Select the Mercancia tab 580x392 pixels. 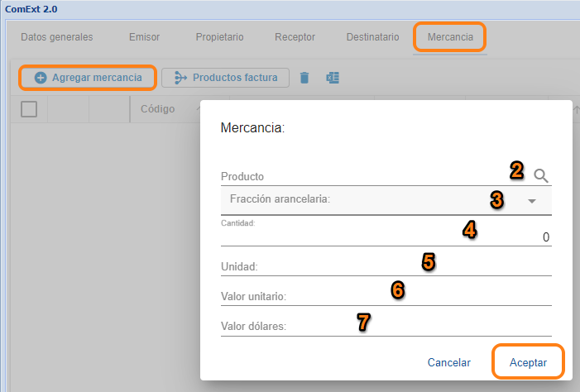pos(450,37)
